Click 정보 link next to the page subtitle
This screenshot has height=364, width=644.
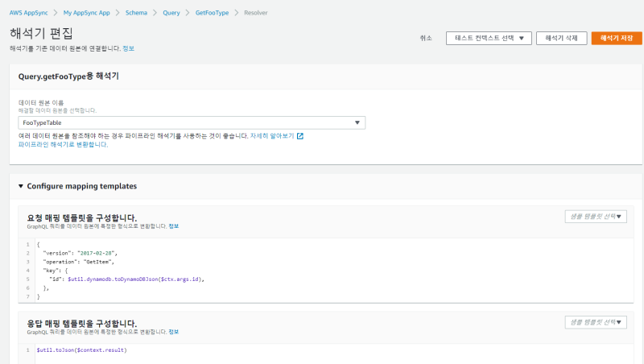coord(128,48)
